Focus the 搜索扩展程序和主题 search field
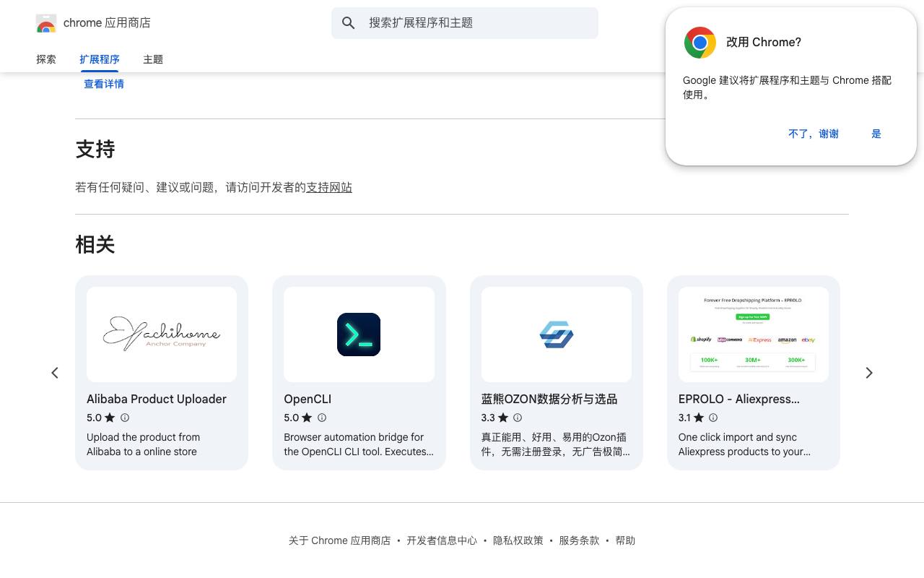Image resolution: width=924 pixels, height=578 pixels. pos(465,23)
